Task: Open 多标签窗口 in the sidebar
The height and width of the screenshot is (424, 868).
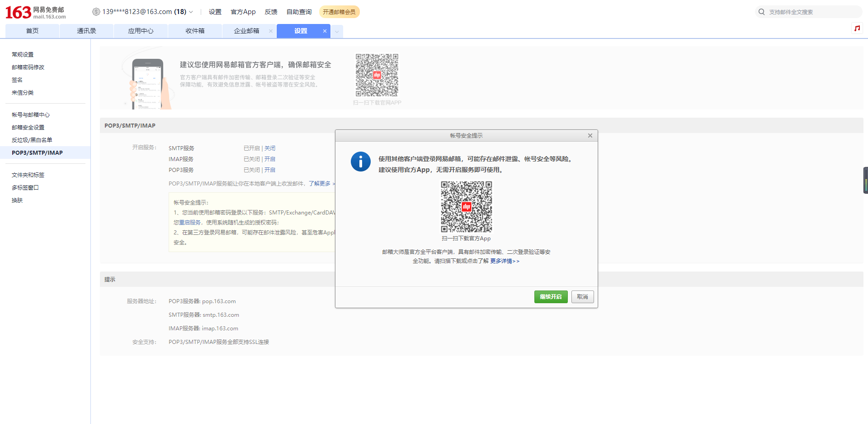Action: coord(25,187)
